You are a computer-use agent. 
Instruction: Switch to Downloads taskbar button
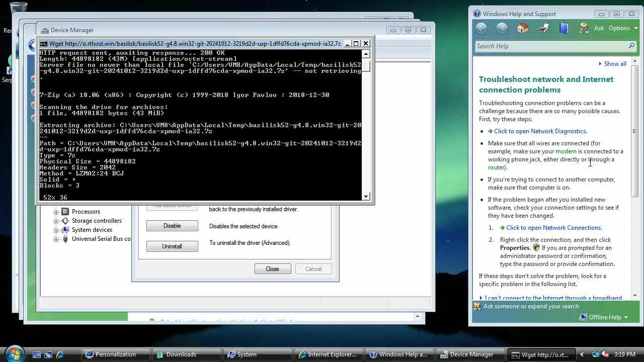[x=186, y=354]
